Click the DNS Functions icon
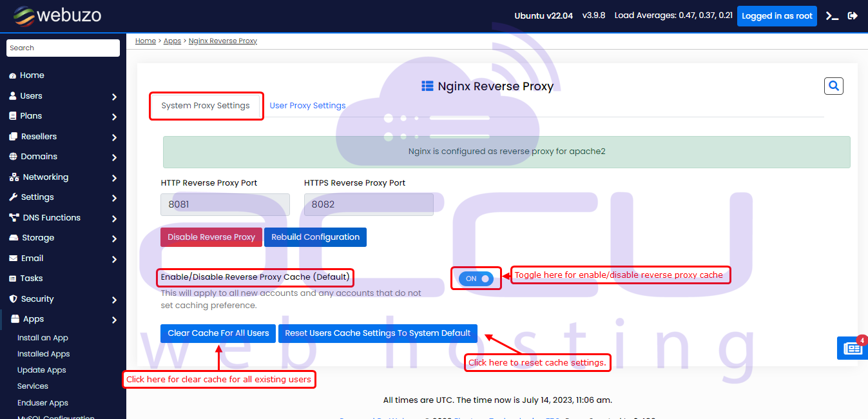Image resolution: width=868 pixels, height=419 pixels. (x=14, y=218)
